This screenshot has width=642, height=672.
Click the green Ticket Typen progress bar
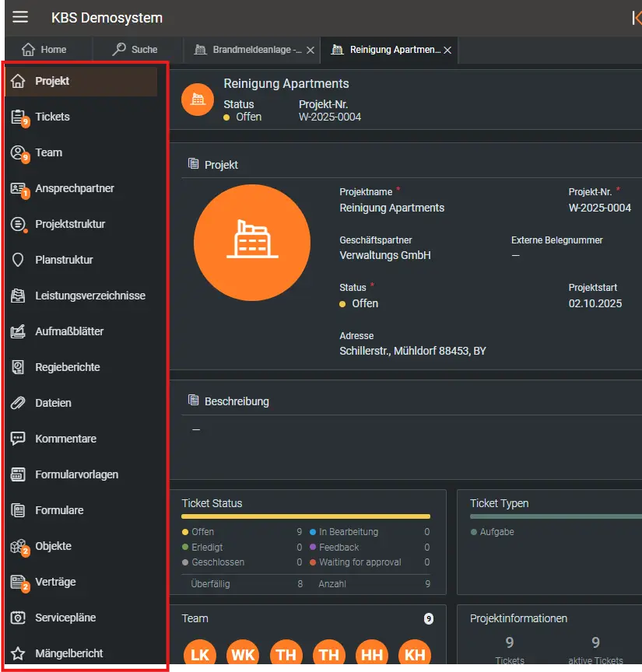click(x=556, y=516)
